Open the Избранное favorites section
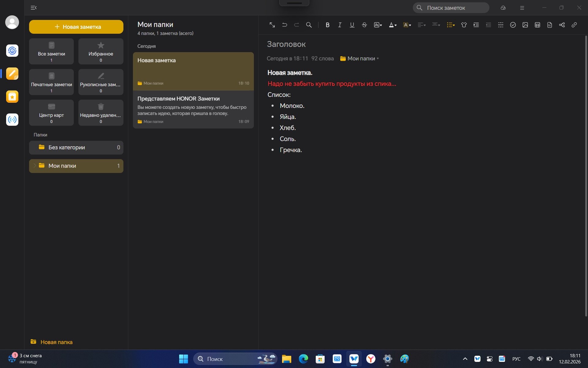 click(101, 51)
